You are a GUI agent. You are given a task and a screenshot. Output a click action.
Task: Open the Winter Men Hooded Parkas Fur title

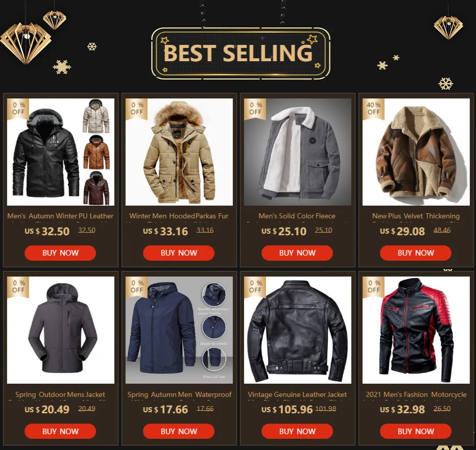(x=179, y=216)
